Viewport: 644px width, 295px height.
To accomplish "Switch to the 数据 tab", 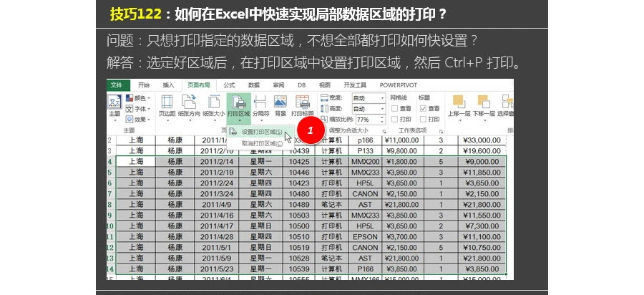I will tap(254, 85).
